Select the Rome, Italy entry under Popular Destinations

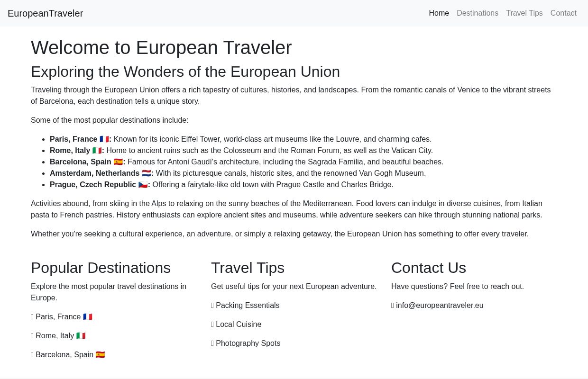point(55,335)
